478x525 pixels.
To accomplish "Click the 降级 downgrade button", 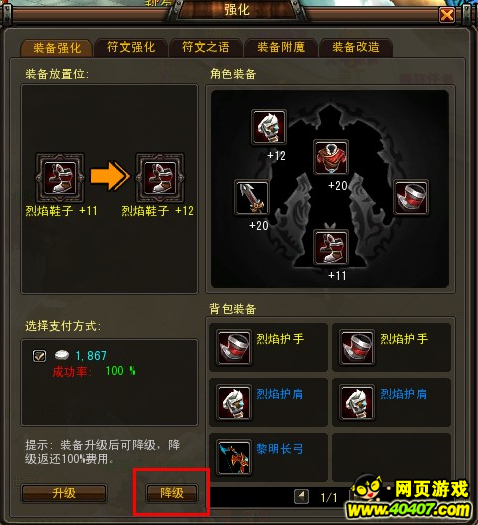I will [172, 493].
